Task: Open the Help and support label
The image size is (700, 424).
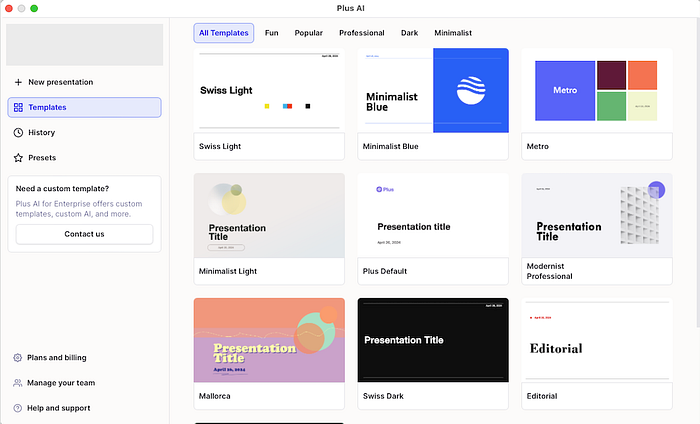Action: 58,408
